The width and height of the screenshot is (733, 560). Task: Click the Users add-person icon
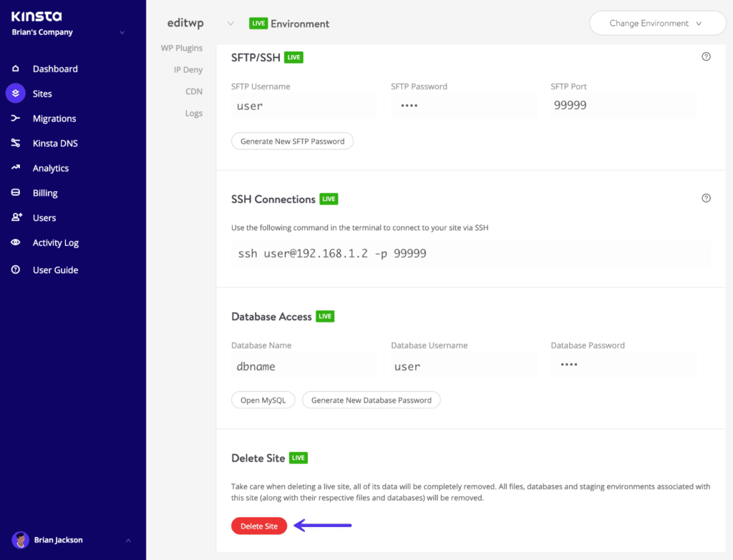tap(15, 217)
